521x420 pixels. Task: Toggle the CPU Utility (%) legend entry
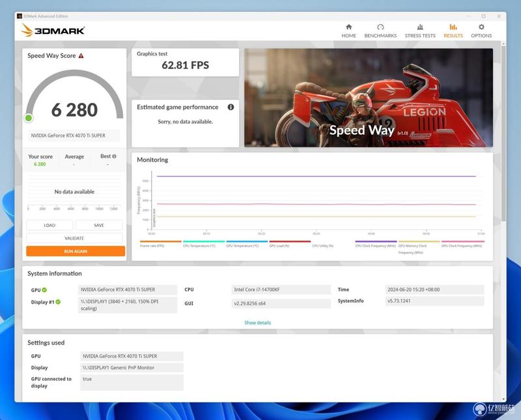tap(323, 246)
